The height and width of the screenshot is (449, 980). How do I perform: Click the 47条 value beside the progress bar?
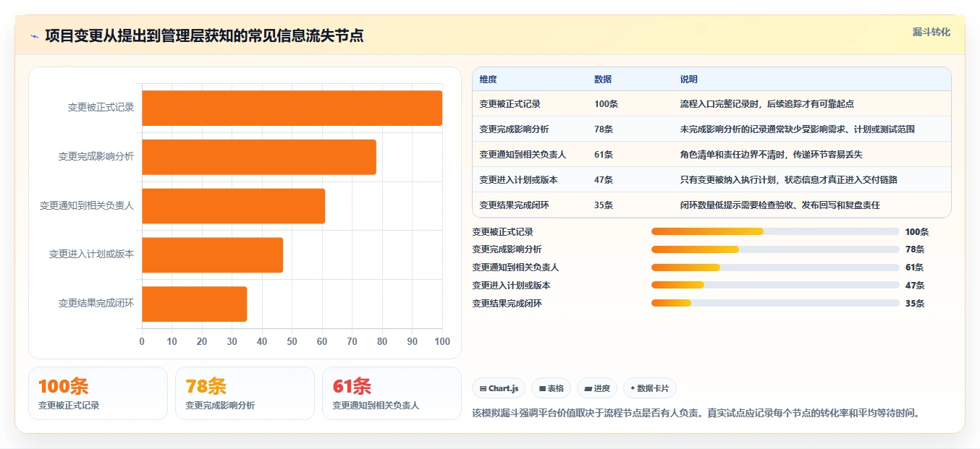[915, 286]
